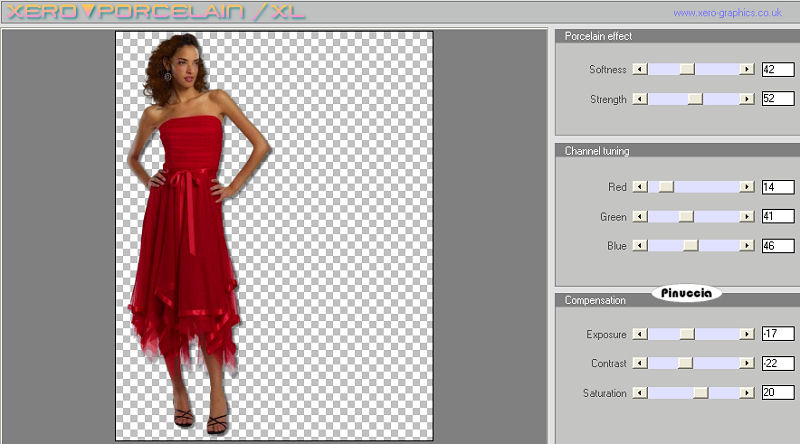800x444 pixels.
Task: Focus the Blue value field showing 46
Action: tap(778, 245)
